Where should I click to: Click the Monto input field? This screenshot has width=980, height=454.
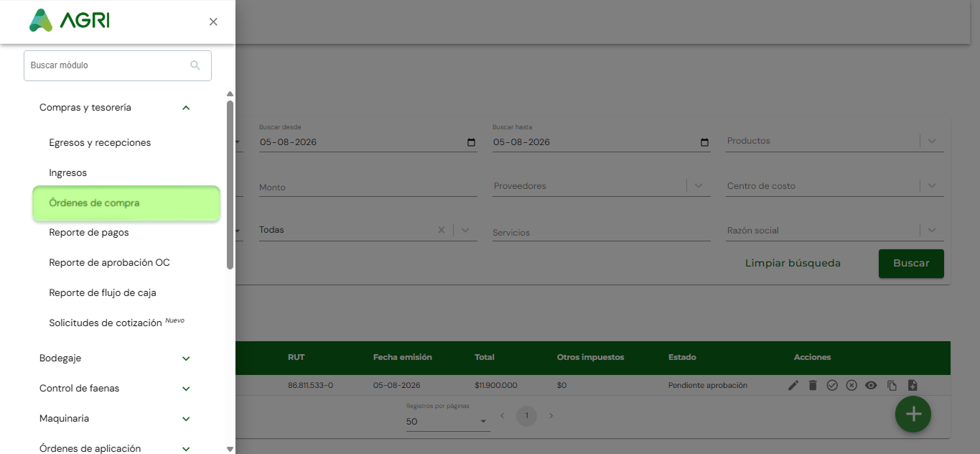click(x=368, y=187)
